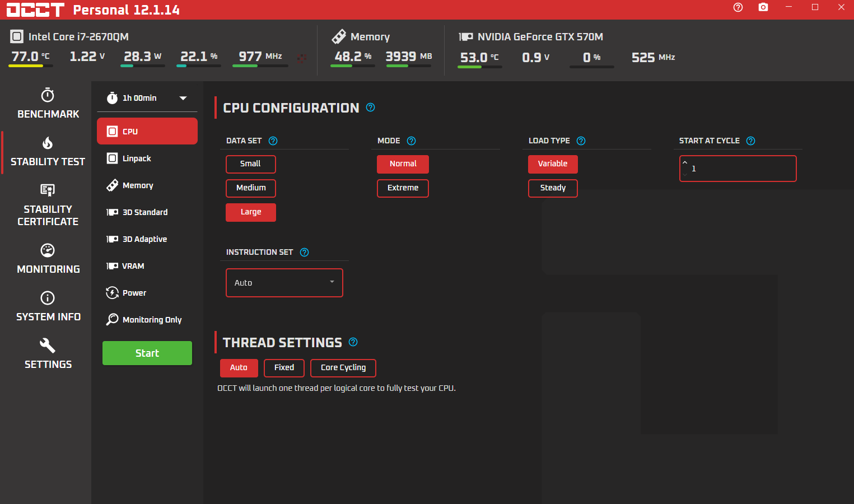Open the Instruction Set Auto dropdown

284,283
